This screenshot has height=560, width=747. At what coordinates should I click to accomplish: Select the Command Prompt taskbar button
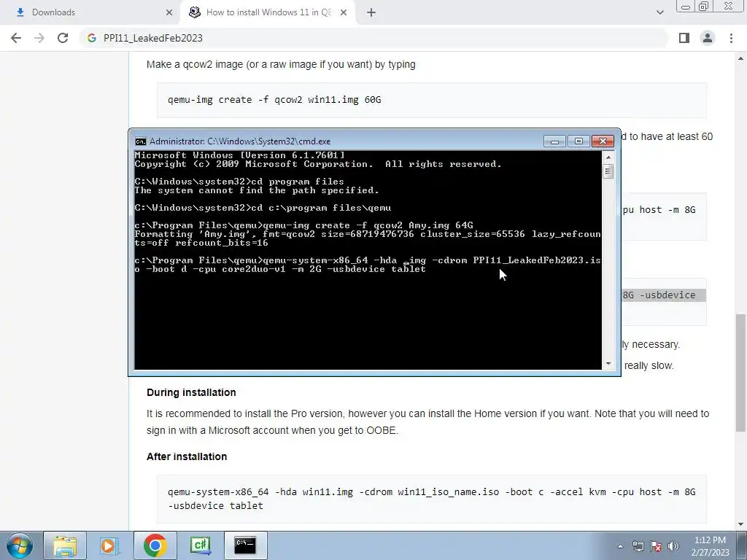point(245,545)
